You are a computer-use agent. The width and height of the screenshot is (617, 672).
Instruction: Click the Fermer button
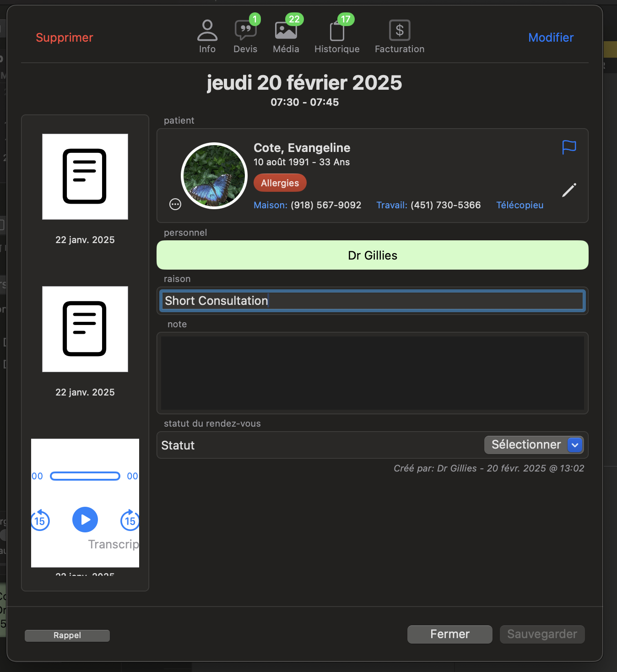(x=450, y=634)
